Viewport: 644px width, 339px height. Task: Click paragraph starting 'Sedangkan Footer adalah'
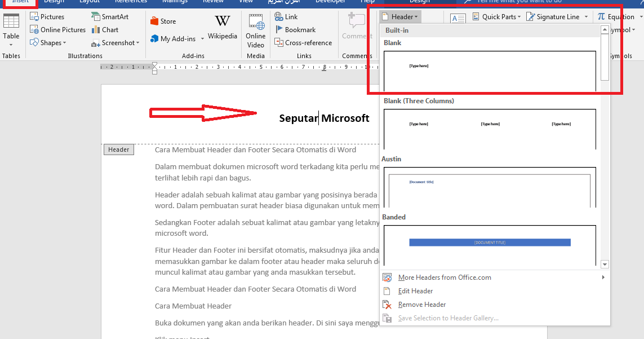pyautogui.click(x=267, y=227)
